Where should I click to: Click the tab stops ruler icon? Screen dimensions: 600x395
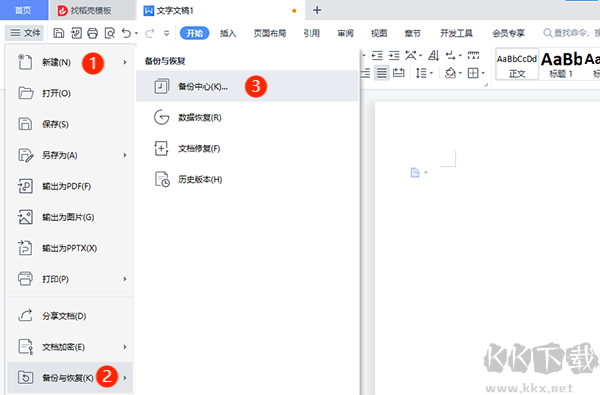pos(473,55)
